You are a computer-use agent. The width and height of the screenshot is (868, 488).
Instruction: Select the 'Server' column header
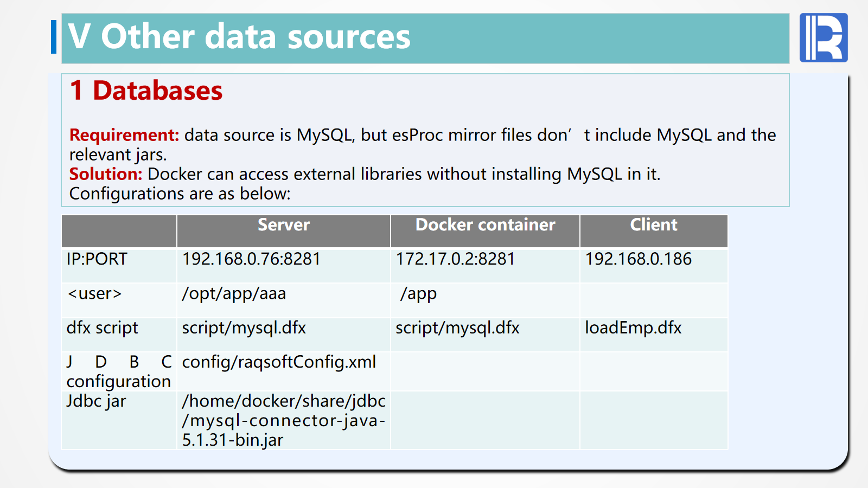[x=283, y=225]
